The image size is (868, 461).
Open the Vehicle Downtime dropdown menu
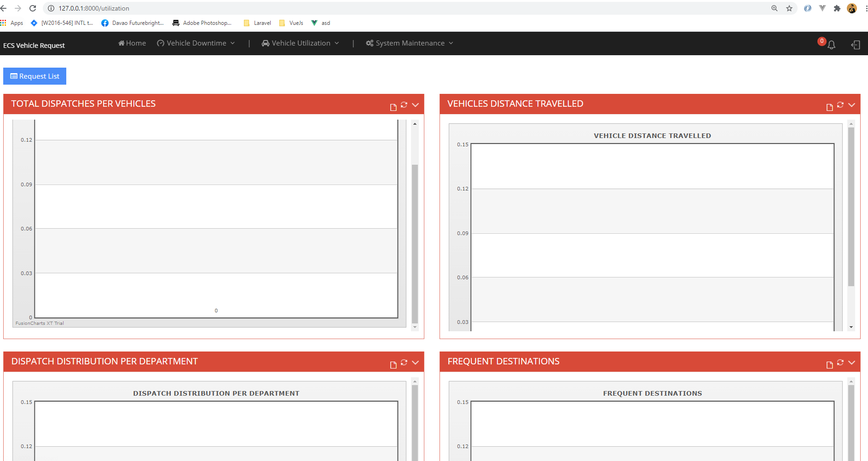[196, 43]
